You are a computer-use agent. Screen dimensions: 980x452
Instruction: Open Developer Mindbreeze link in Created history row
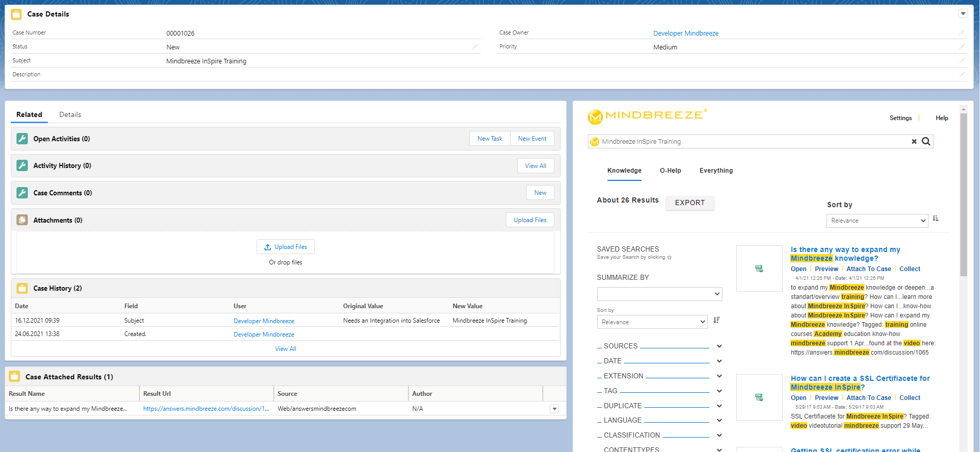point(264,334)
